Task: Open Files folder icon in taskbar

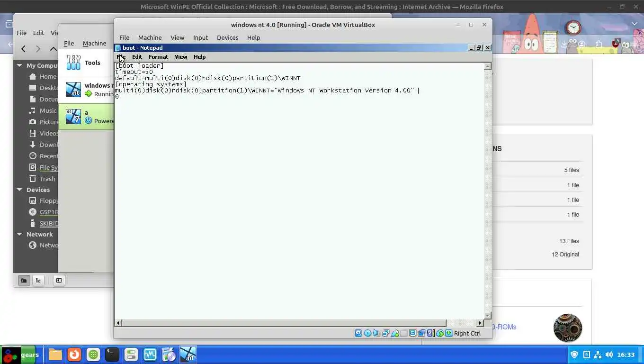Action: tap(55, 355)
